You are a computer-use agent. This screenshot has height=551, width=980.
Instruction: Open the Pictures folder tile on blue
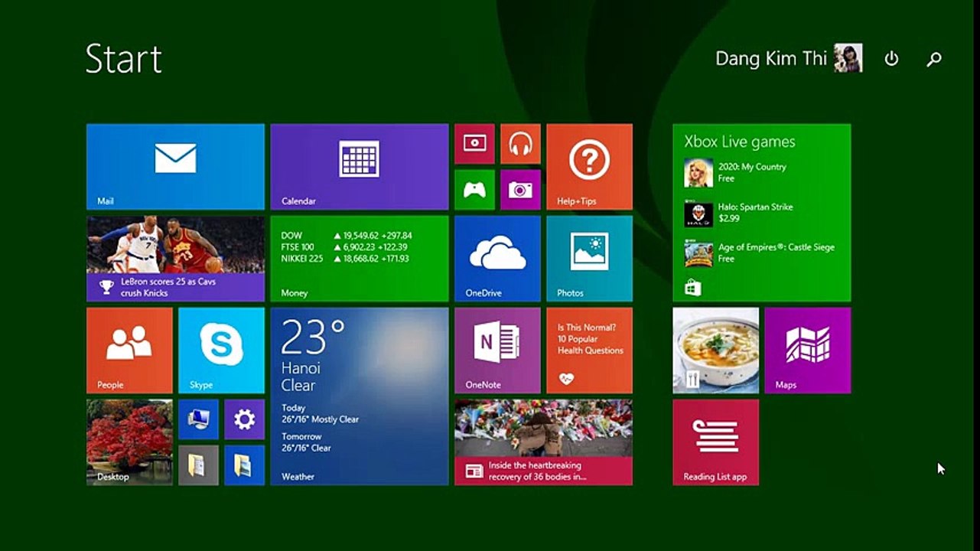(244, 465)
